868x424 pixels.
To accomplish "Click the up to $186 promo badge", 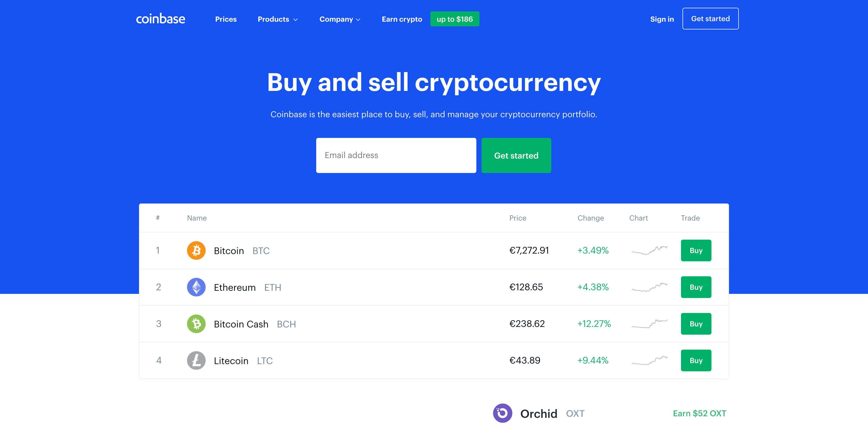I will tap(454, 19).
